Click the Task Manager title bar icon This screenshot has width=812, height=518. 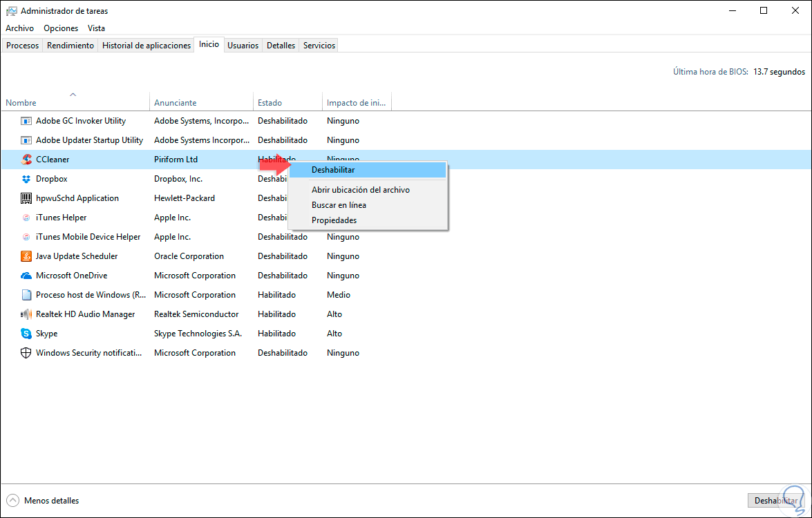(x=11, y=11)
